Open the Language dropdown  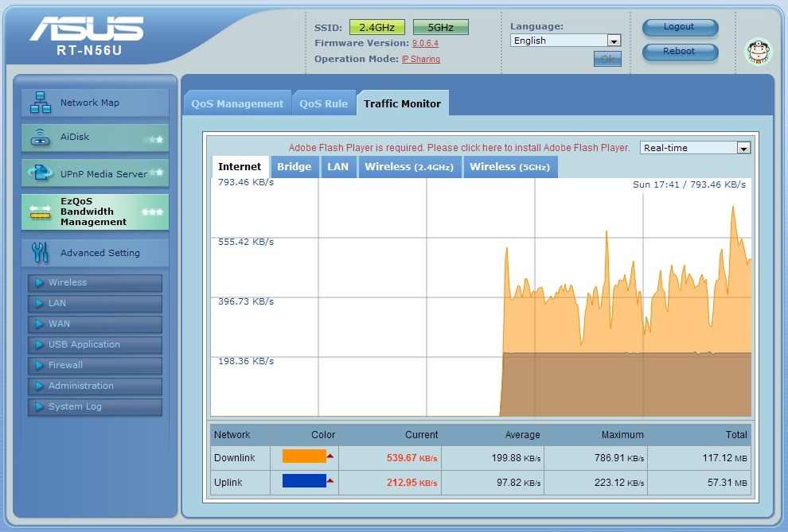[565, 41]
